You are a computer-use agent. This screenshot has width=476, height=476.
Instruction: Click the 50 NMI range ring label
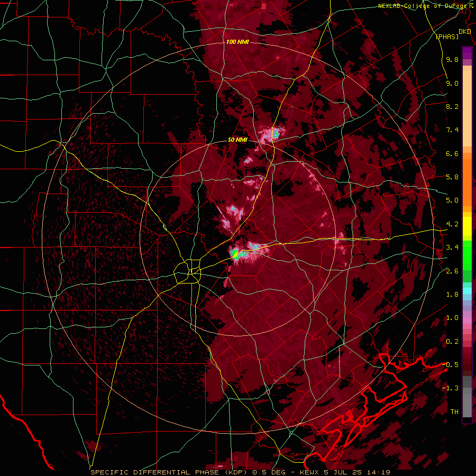tap(237, 140)
